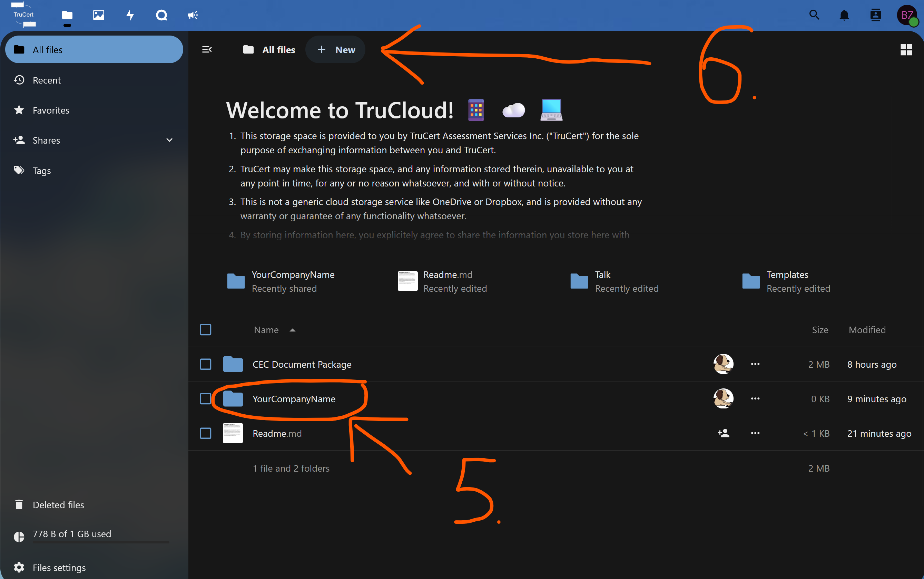This screenshot has height=579, width=924.
Task: Sort by Size column header
Action: tap(820, 330)
